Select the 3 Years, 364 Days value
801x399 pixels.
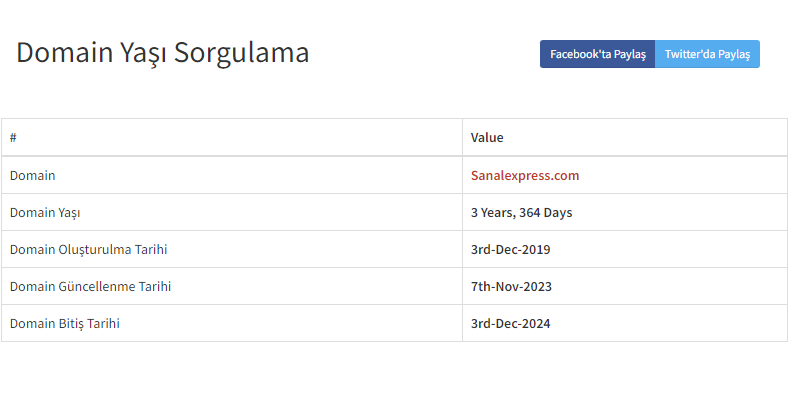tap(521, 213)
